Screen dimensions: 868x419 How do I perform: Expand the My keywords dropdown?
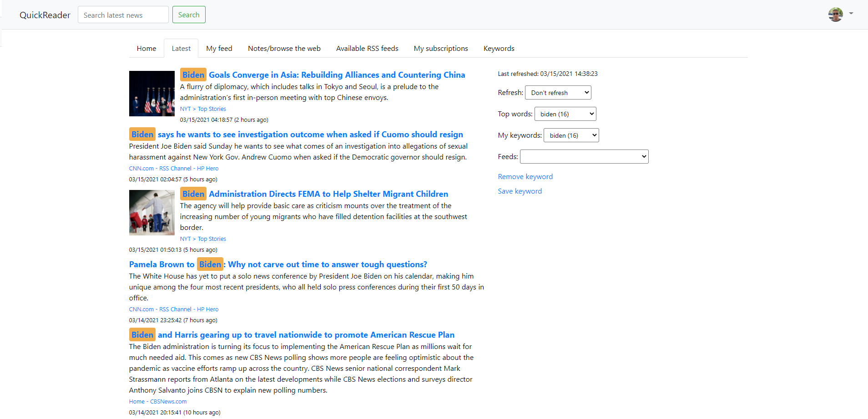571,135
